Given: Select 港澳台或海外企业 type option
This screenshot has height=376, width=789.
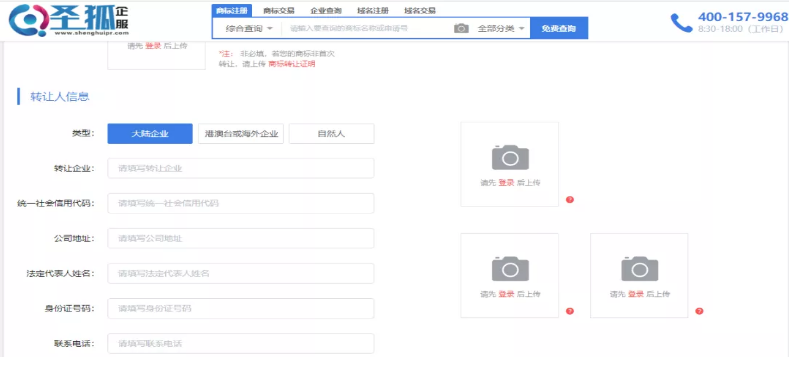Looking at the screenshot, I should (x=241, y=134).
